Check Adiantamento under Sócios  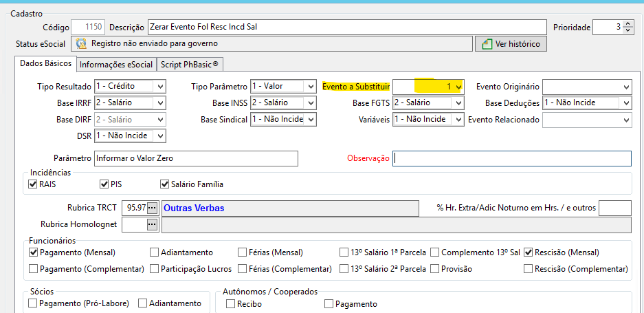pyautogui.click(x=142, y=303)
